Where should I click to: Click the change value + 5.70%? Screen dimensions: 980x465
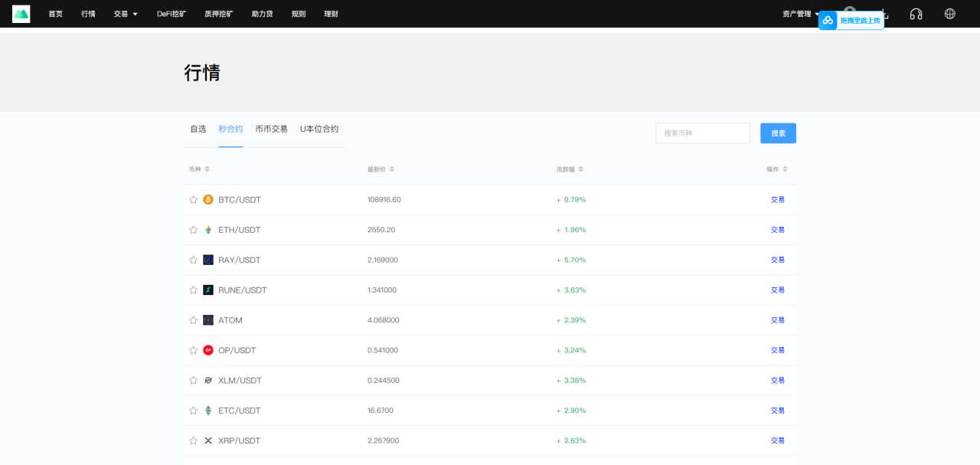pos(571,260)
